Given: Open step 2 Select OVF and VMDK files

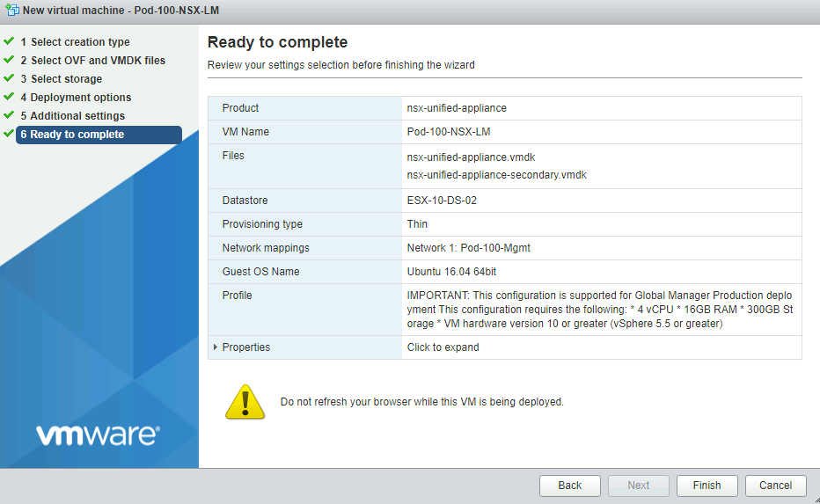Looking at the screenshot, I should (92, 61).
